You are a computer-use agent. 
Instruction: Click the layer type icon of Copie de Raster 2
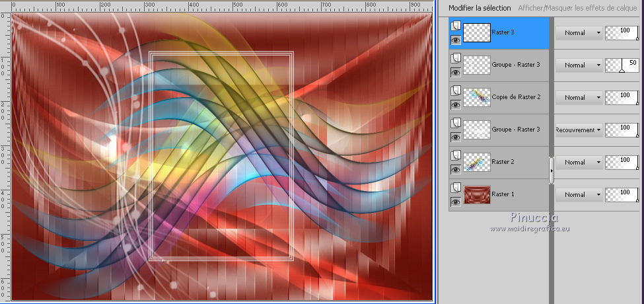(x=456, y=91)
